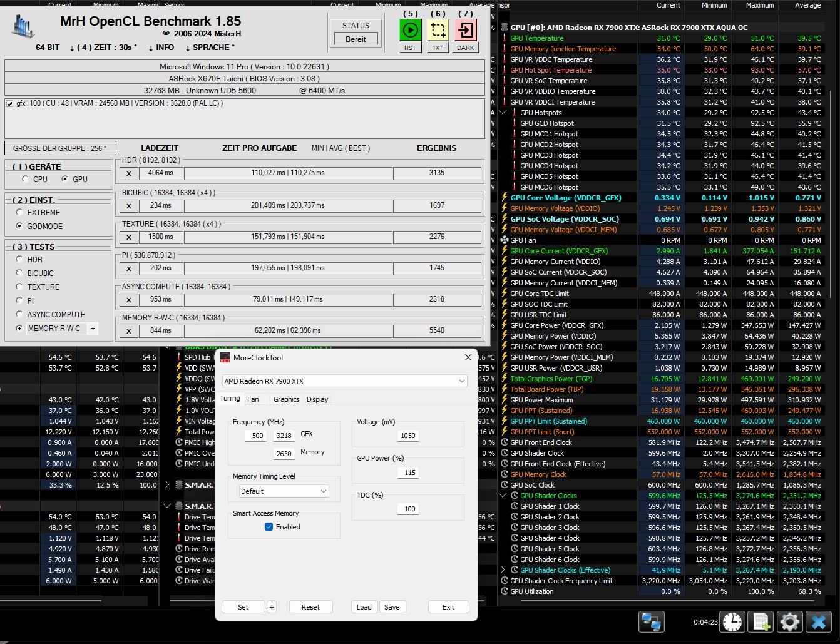
Task: Open HWiNFO settings gear icon
Action: [x=790, y=622]
